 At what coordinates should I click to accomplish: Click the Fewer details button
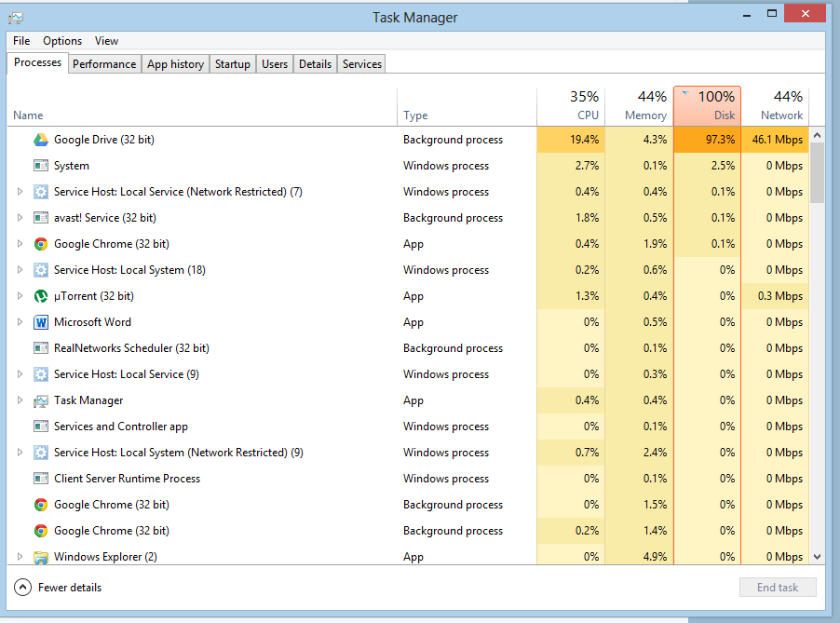coord(58,588)
